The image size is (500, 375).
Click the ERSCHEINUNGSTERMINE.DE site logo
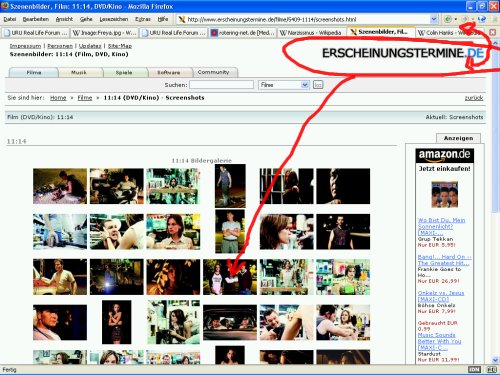pos(403,53)
